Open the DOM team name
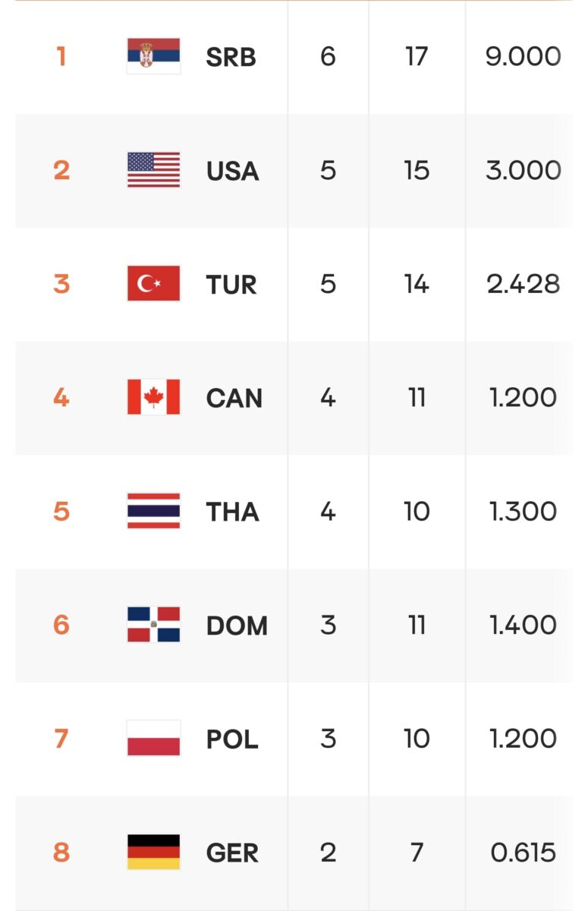Viewport: 588px width, 911px height. [x=237, y=626]
